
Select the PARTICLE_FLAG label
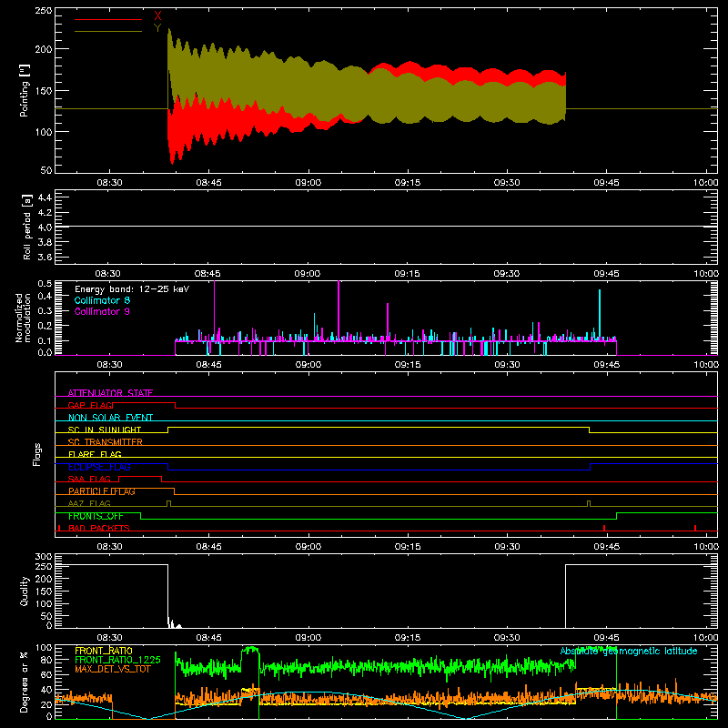(x=102, y=491)
